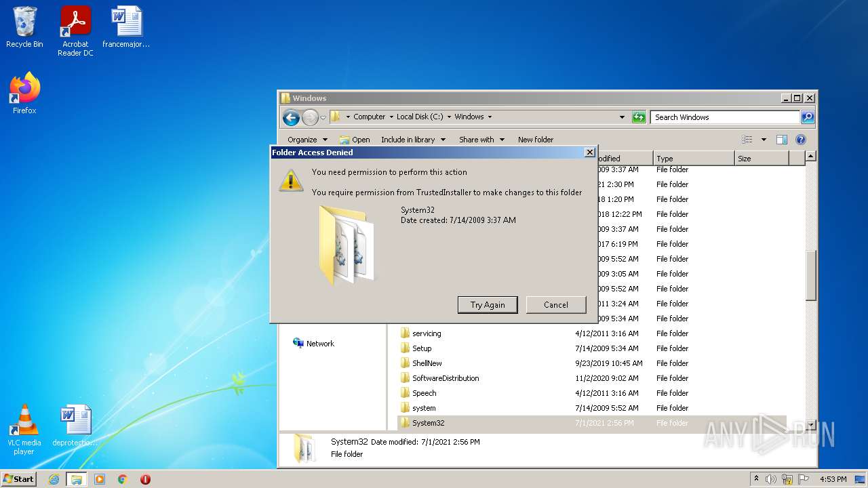The image size is (868, 488).
Task: Click the file list scroll down arrow
Action: pyautogui.click(x=810, y=425)
